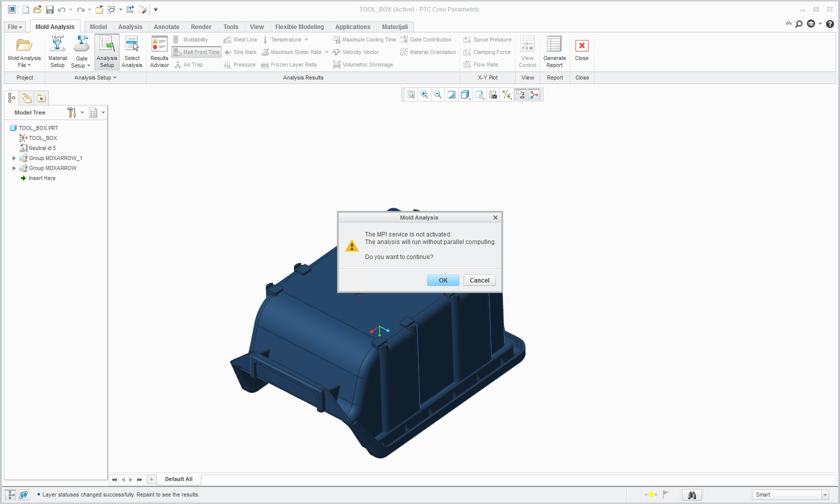Switch to the Materijali tab
This screenshot has width=840, height=504.
(395, 27)
